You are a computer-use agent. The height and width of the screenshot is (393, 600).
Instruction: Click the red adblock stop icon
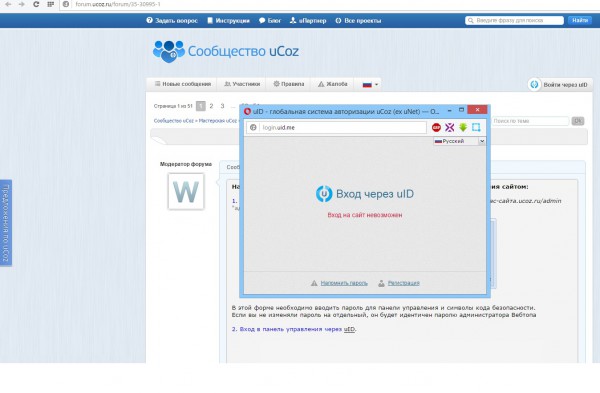click(436, 127)
